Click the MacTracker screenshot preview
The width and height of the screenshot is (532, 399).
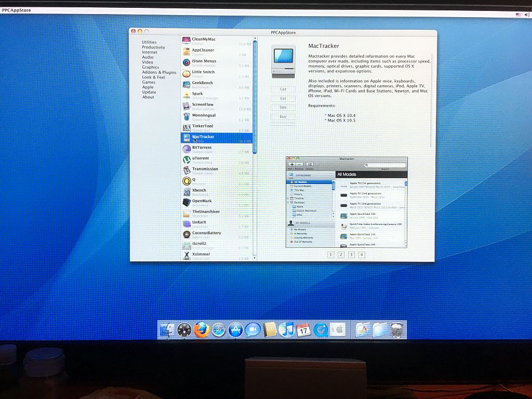[x=347, y=202]
